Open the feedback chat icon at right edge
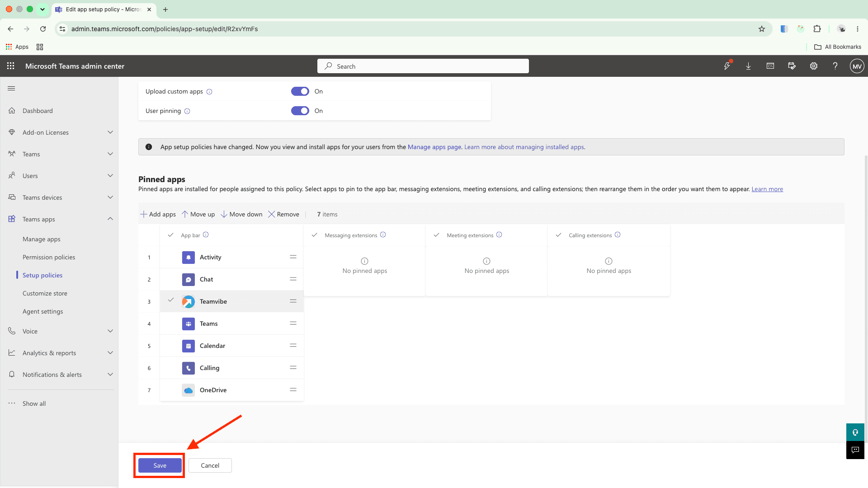 pos(855,450)
